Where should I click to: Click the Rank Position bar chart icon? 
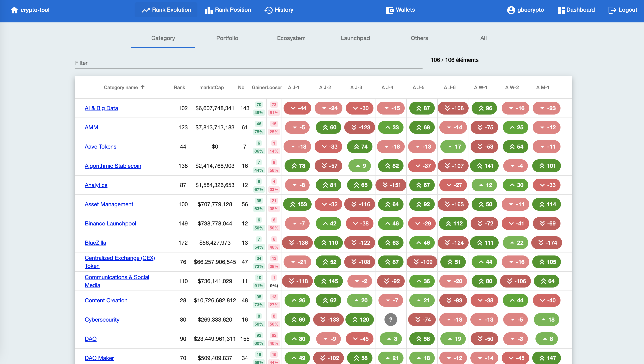pos(208,10)
